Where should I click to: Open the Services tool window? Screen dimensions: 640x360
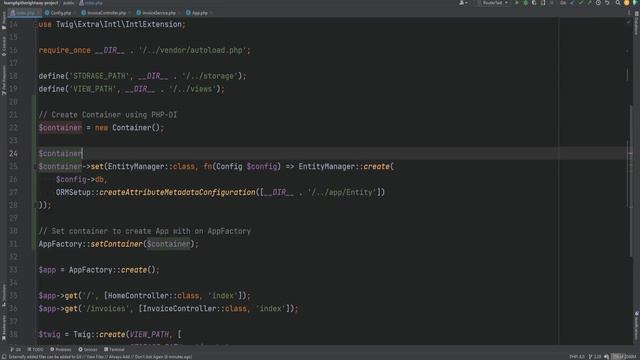pyautogui.click(x=88, y=349)
